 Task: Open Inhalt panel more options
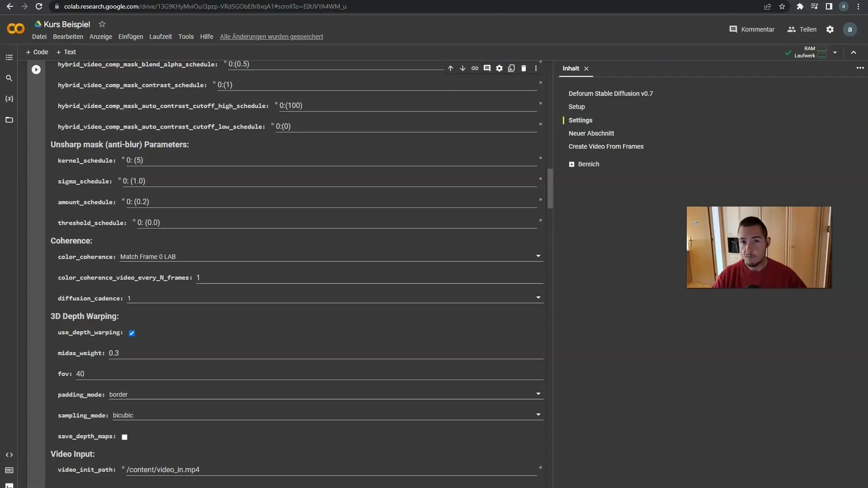pyautogui.click(x=860, y=68)
